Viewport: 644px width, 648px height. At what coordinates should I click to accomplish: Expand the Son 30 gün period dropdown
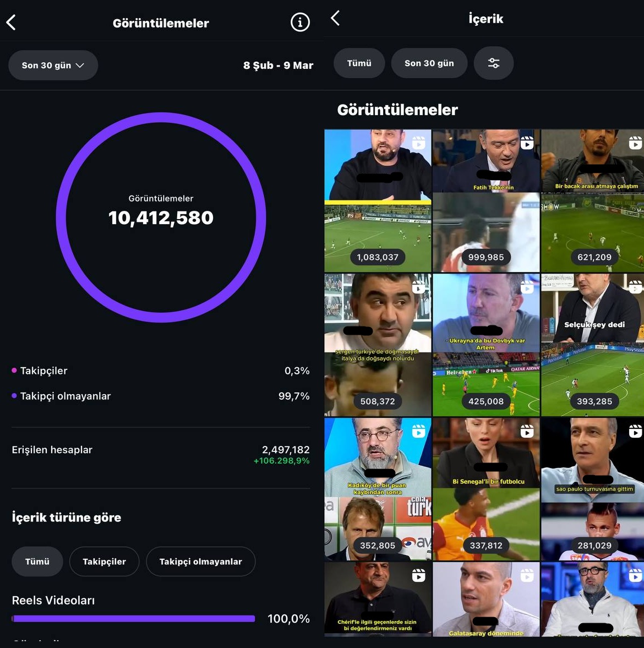[53, 66]
